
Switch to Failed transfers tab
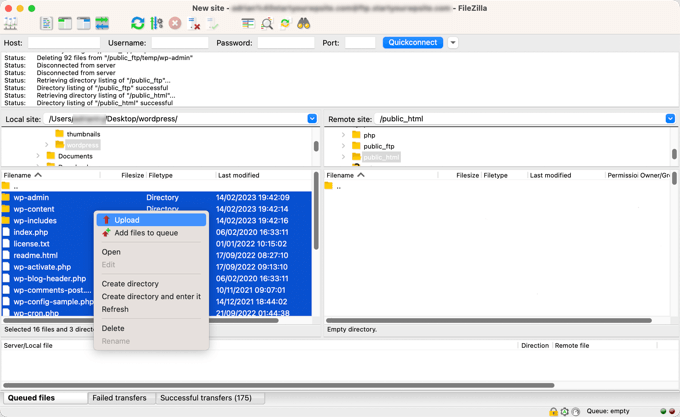click(119, 398)
